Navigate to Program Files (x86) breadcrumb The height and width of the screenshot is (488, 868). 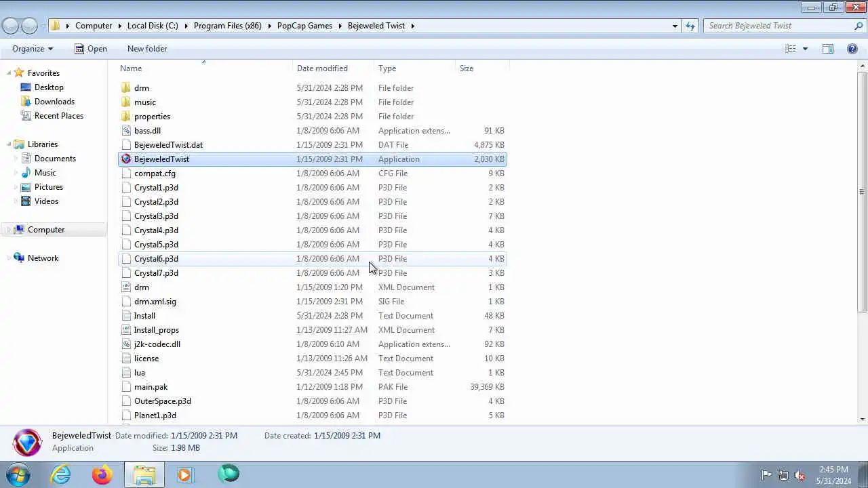[x=228, y=26]
